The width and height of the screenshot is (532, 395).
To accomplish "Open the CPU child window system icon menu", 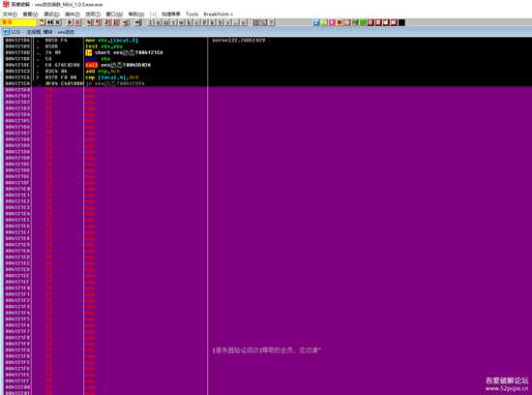I will click(x=7, y=32).
